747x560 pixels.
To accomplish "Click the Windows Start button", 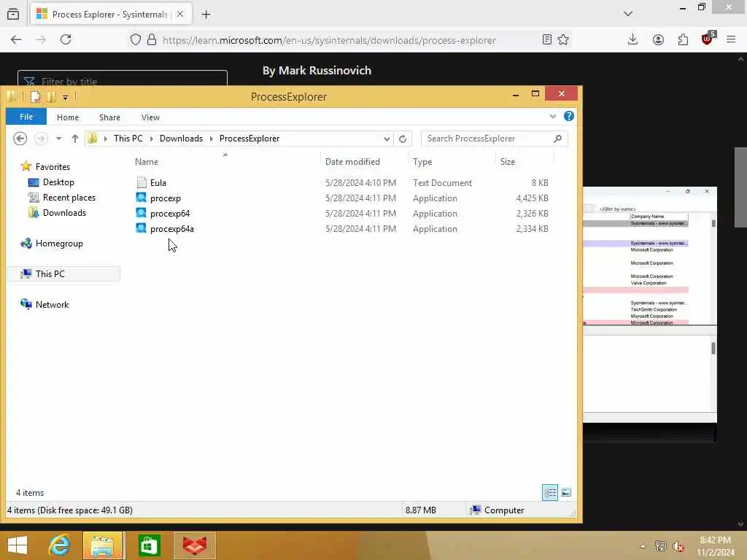I will point(18,545).
